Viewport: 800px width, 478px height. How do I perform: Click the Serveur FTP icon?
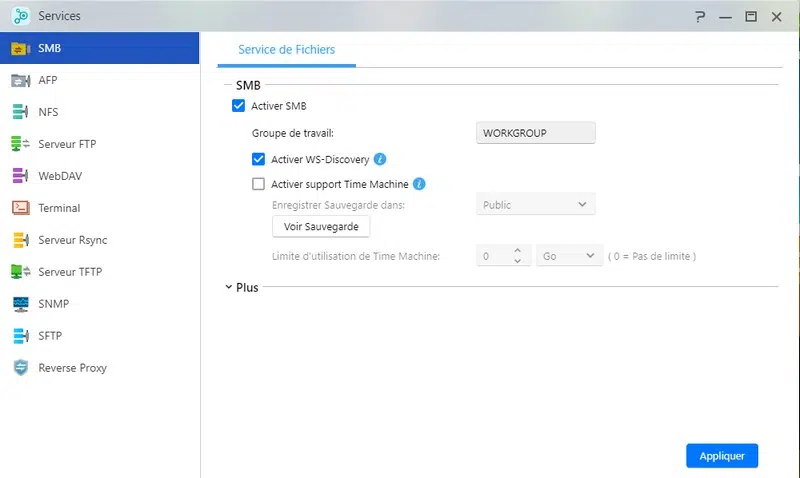click(20, 144)
